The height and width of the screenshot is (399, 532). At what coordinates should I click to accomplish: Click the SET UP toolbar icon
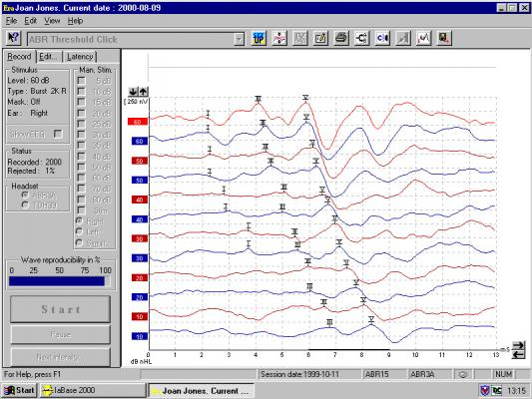(x=259, y=38)
